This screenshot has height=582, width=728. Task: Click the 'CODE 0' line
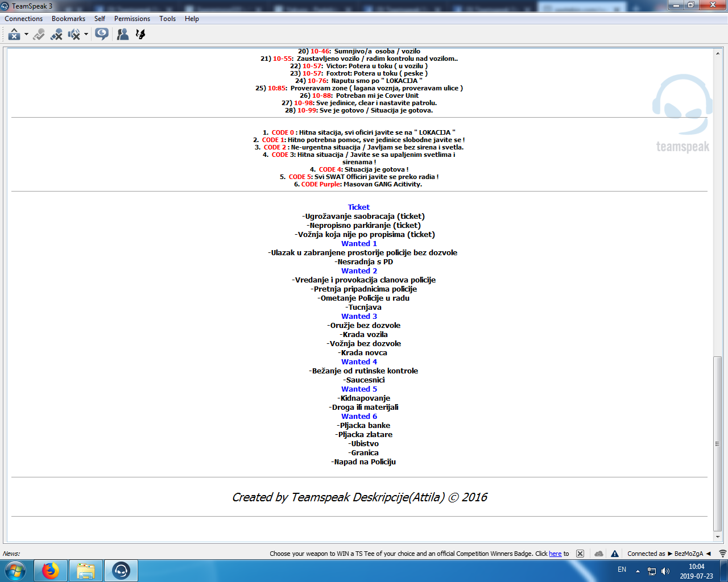click(x=359, y=132)
